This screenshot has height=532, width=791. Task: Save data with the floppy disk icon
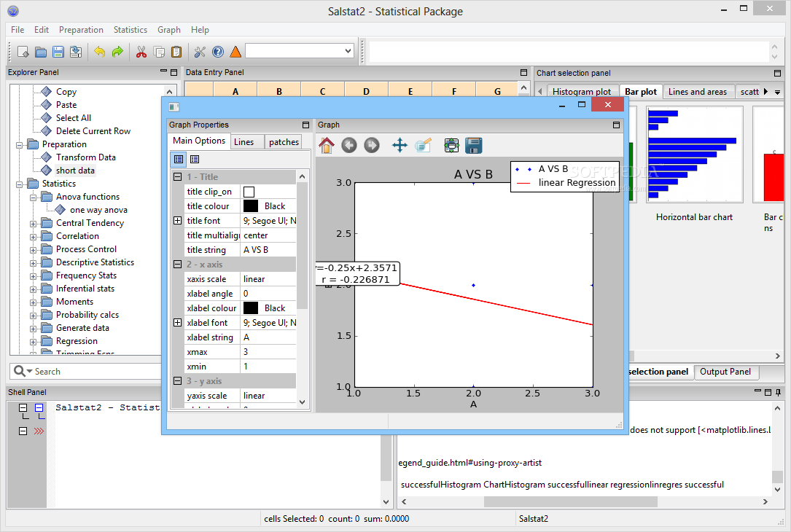pyautogui.click(x=58, y=52)
